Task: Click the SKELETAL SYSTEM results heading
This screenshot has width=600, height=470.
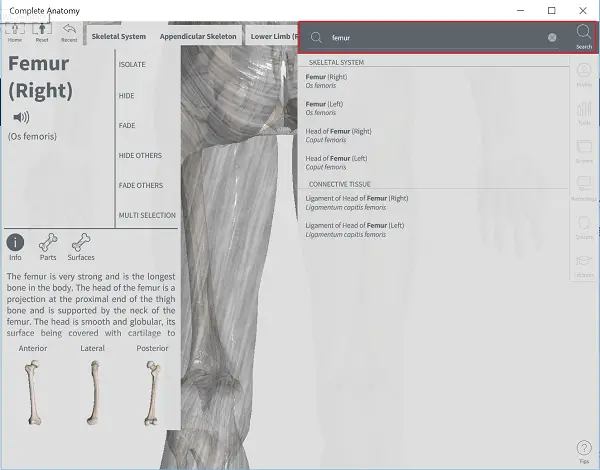Action: tap(336, 62)
